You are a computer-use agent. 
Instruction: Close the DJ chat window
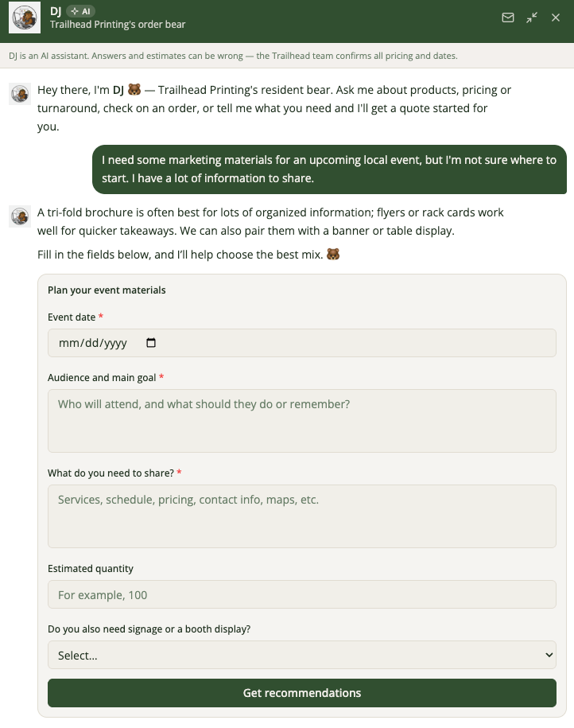tap(556, 18)
